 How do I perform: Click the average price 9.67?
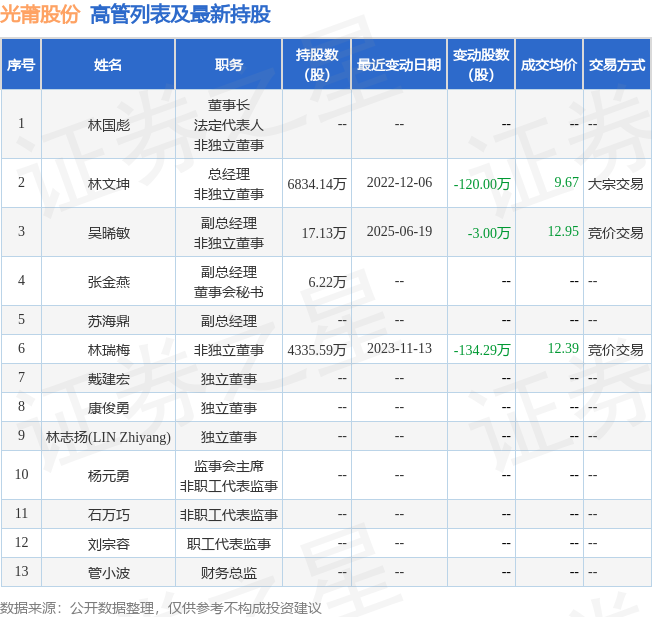coord(566,182)
